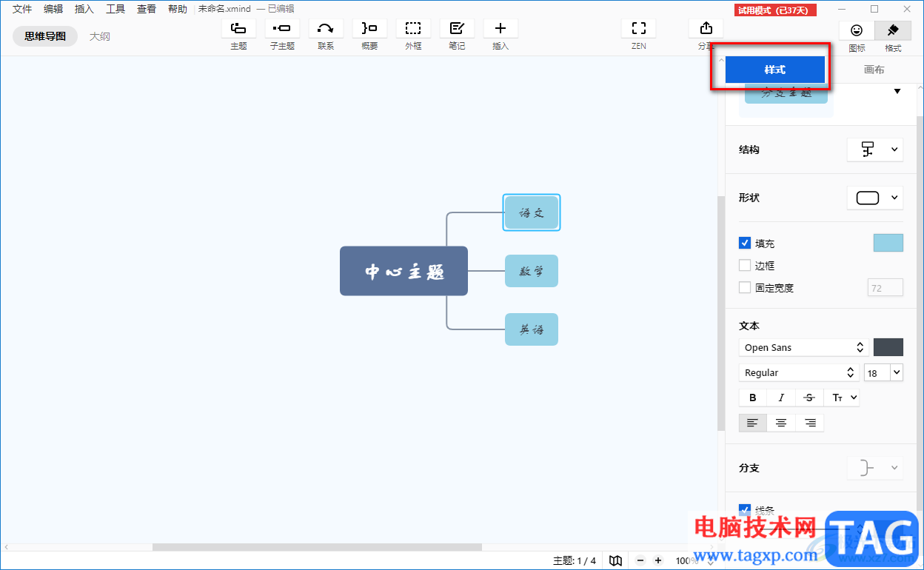The width and height of the screenshot is (924, 570).
Task: Enter ZEN fullscreen mode
Action: (x=638, y=28)
